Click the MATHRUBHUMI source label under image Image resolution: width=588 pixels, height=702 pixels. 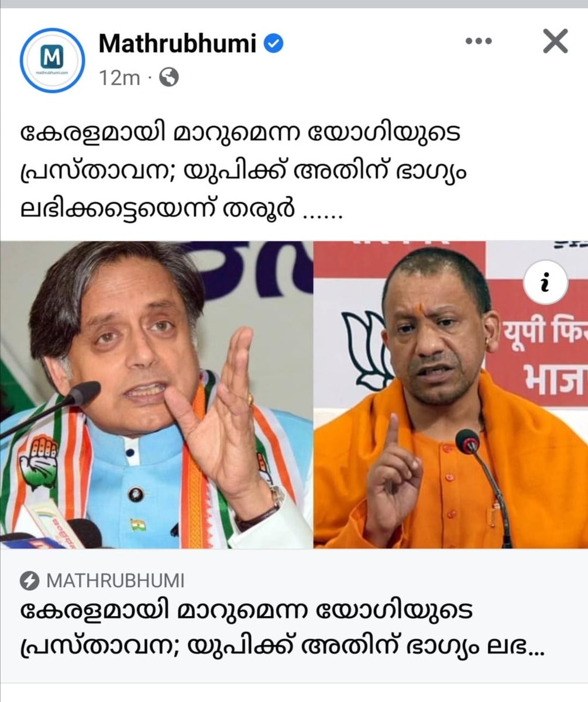115,581
